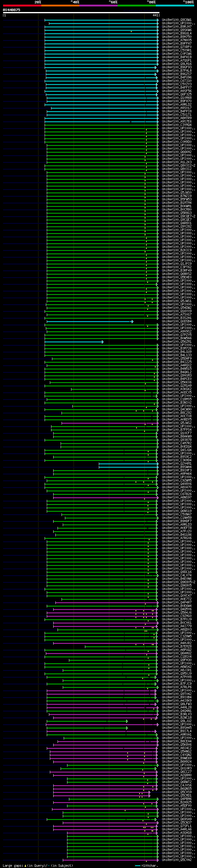Click the cyan alignment bar for UniRef100_Q2V4M1
Viewport: 197px width, 868px height.
(x=128, y=464)
